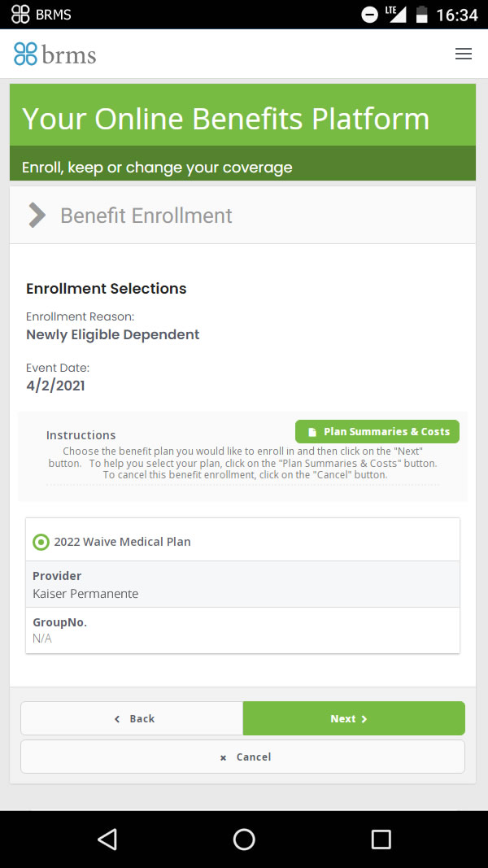Click the Kaiser Permanente provider row
This screenshot has height=868, width=488.
[x=243, y=585]
